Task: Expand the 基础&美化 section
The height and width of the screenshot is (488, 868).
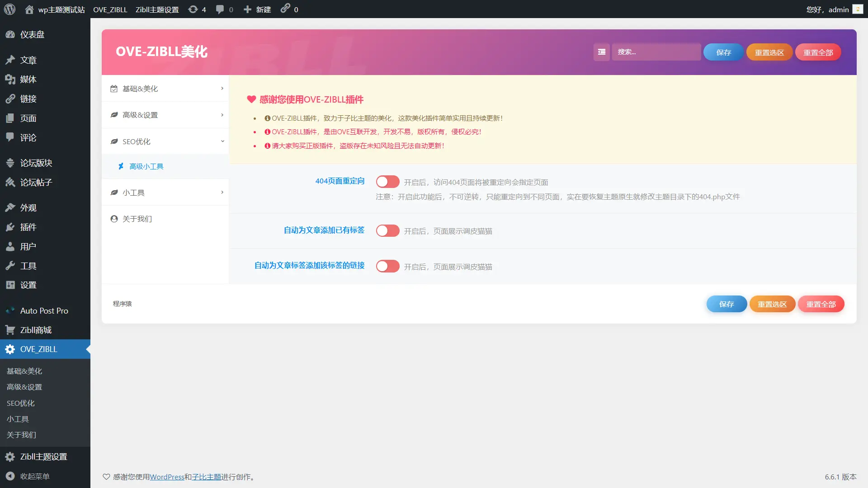Action: click(x=165, y=89)
